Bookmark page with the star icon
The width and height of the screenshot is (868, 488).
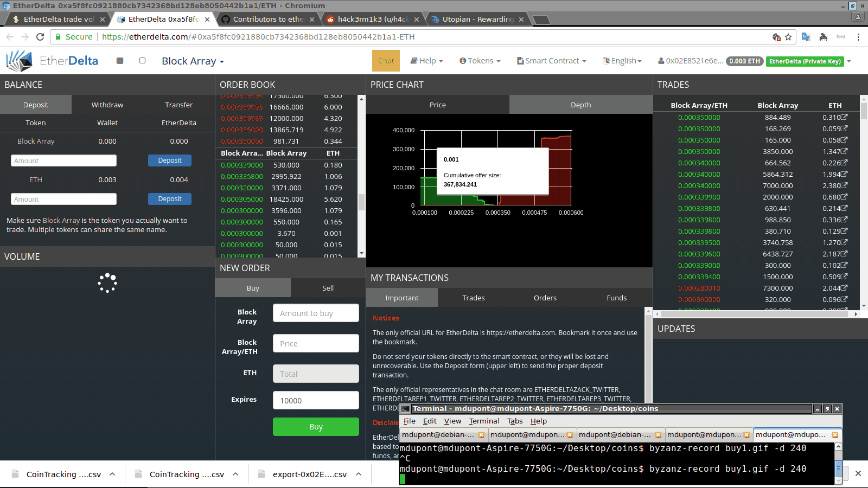788,37
